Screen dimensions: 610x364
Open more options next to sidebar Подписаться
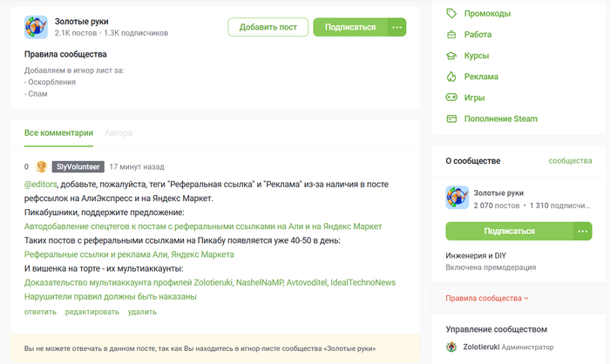(583, 231)
